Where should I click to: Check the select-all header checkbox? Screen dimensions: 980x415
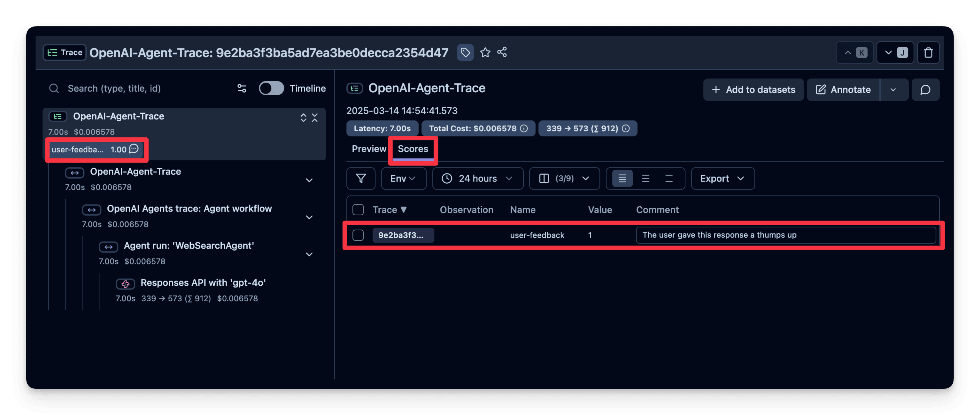pyautogui.click(x=358, y=210)
